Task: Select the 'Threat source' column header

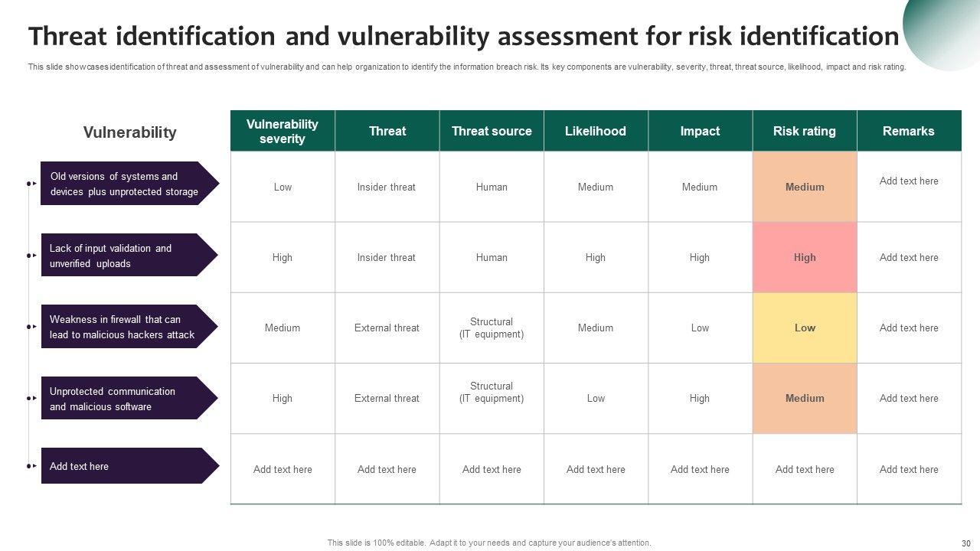Action: coord(492,132)
